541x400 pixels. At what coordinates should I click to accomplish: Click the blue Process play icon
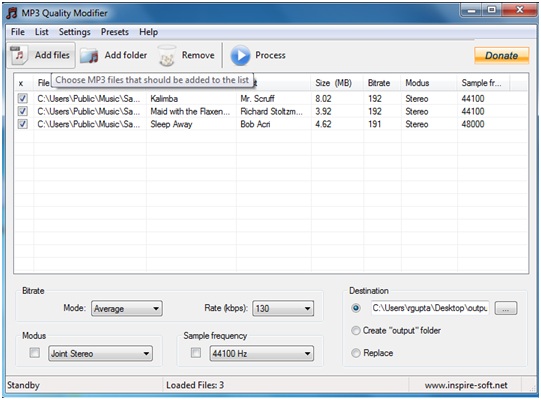click(x=240, y=55)
